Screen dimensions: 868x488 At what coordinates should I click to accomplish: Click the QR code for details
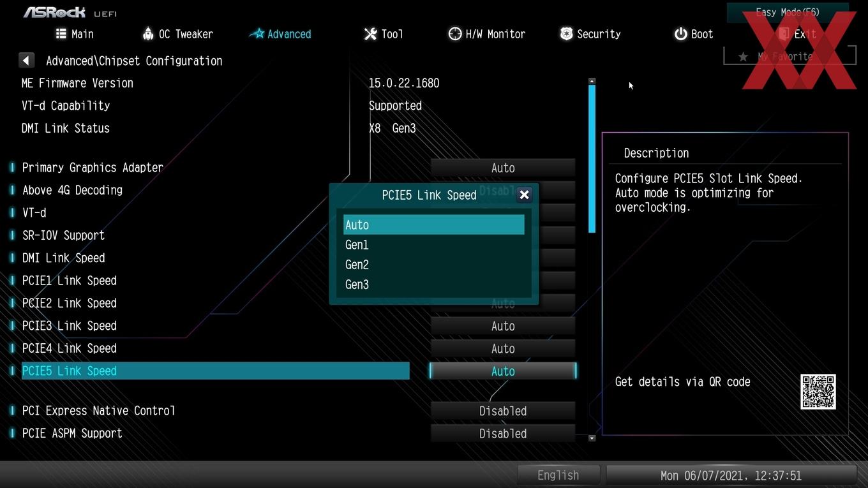[818, 392]
